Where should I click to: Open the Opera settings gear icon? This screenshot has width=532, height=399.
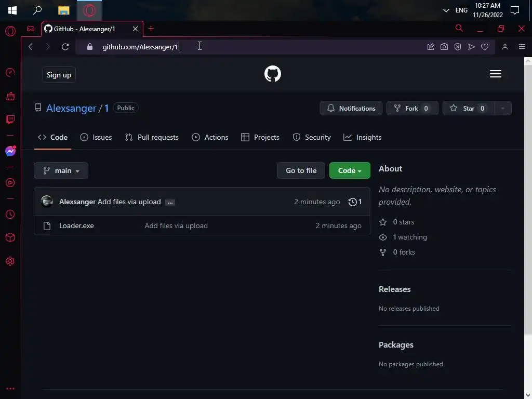[x=10, y=261]
